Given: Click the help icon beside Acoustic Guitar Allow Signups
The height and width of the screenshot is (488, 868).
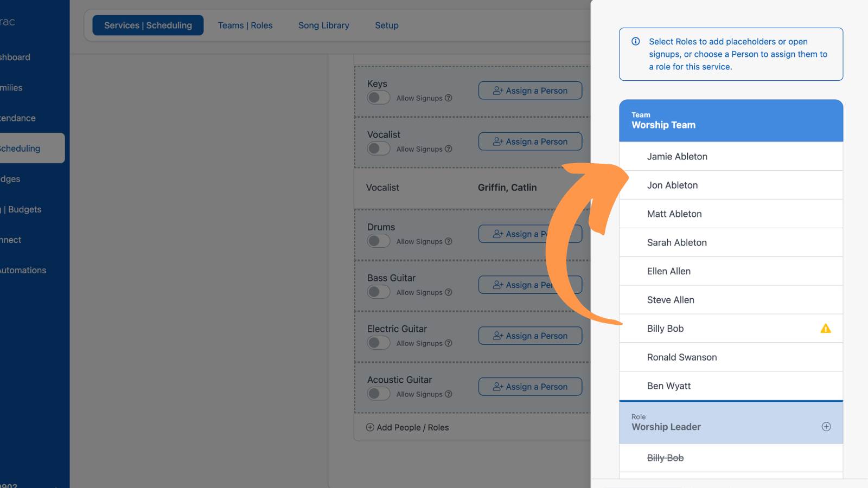Looking at the screenshot, I should 449,394.
